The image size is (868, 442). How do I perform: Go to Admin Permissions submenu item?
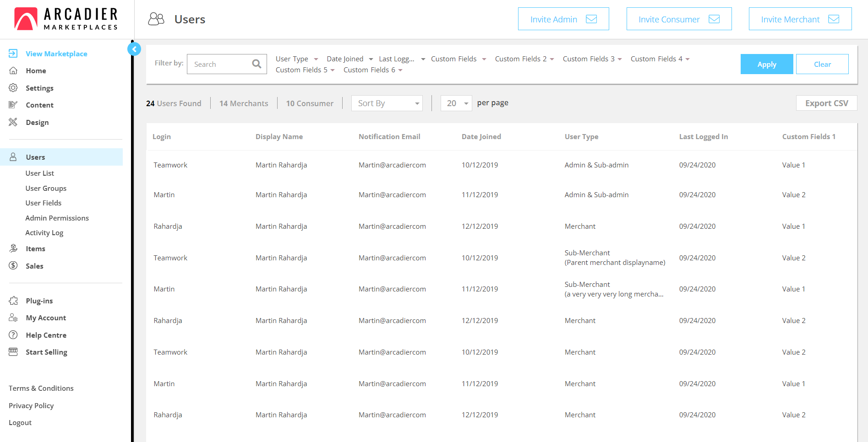[57, 218]
